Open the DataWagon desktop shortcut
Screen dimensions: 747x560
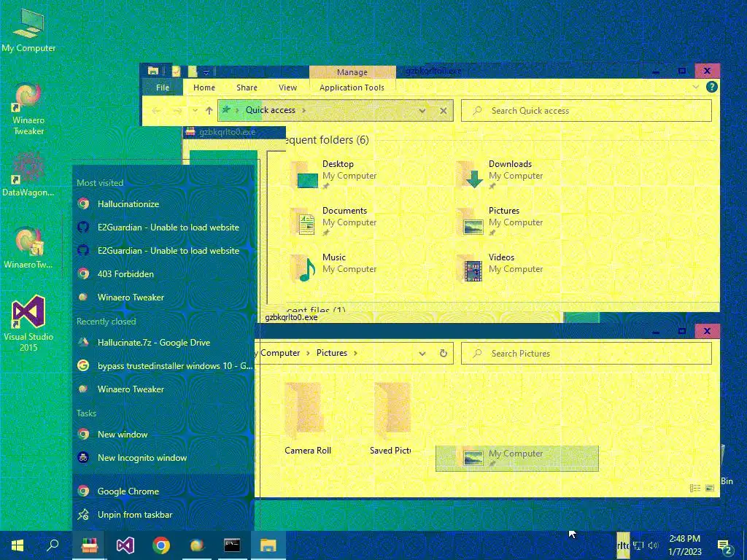click(28, 174)
